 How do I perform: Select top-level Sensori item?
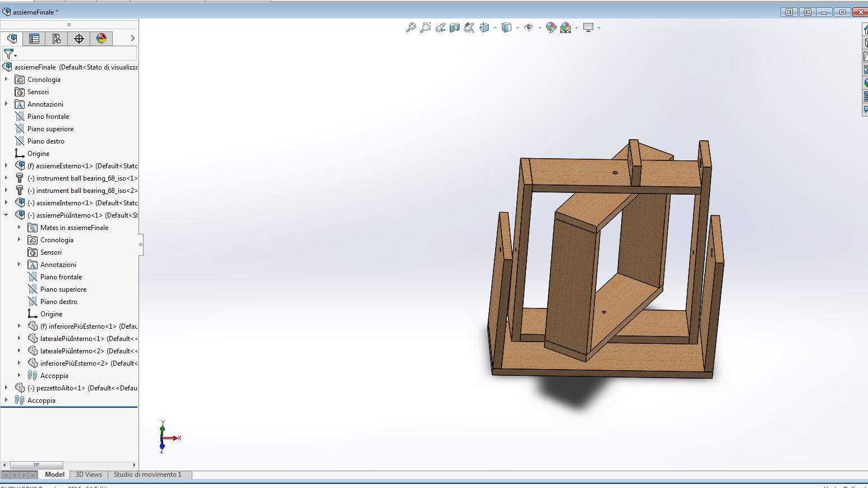[x=38, y=91]
